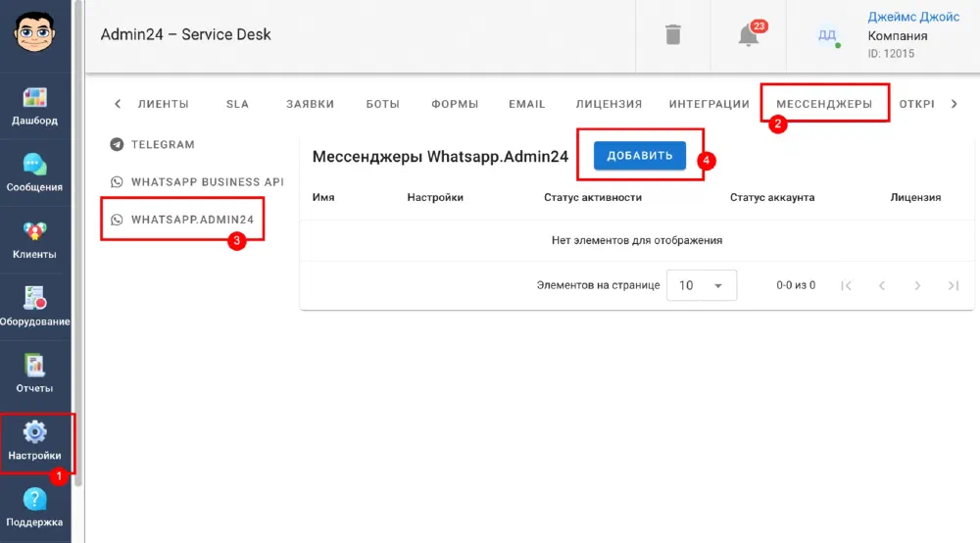Click the Настройки column header
This screenshot has height=543, width=980.
tap(435, 197)
